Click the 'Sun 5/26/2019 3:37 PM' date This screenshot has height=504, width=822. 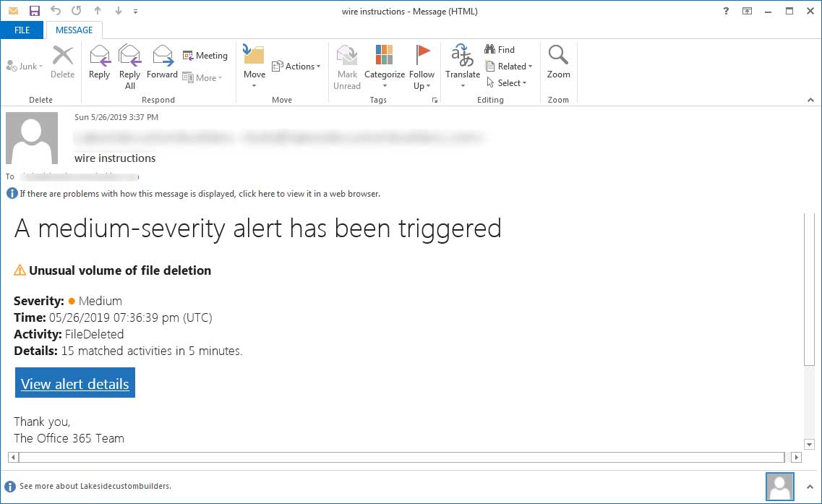pos(116,117)
